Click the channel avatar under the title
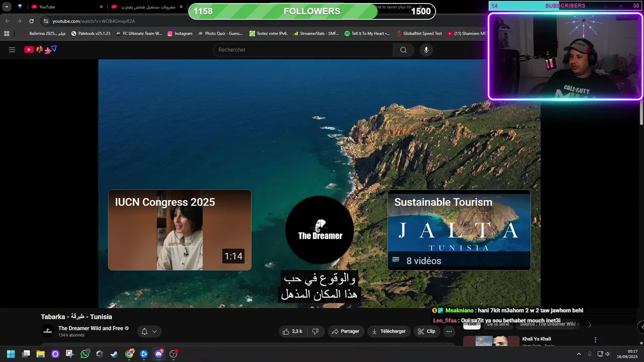This screenshot has height=362, width=644. pos(48,331)
